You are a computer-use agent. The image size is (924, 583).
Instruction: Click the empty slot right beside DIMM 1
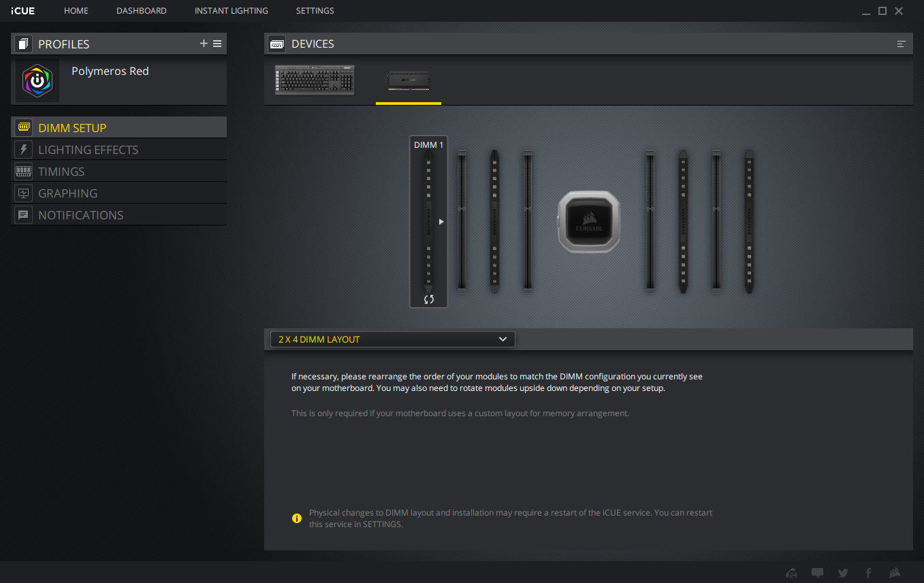coord(462,221)
